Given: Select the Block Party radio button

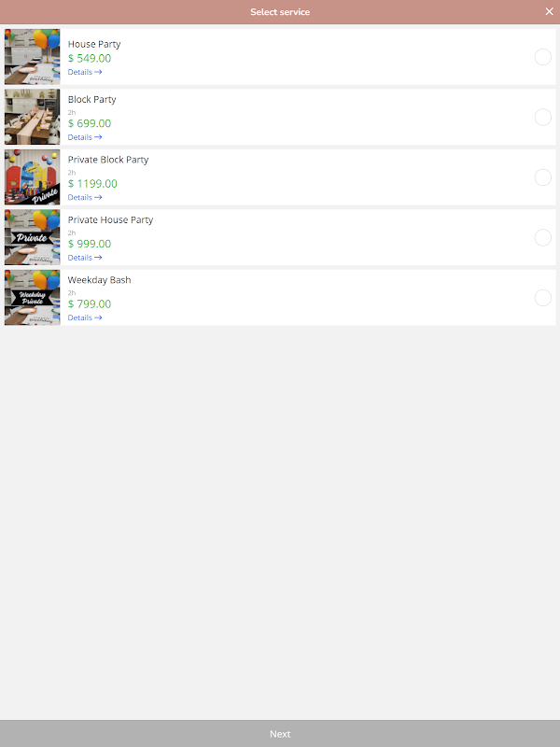Looking at the screenshot, I should tap(543, 117).
